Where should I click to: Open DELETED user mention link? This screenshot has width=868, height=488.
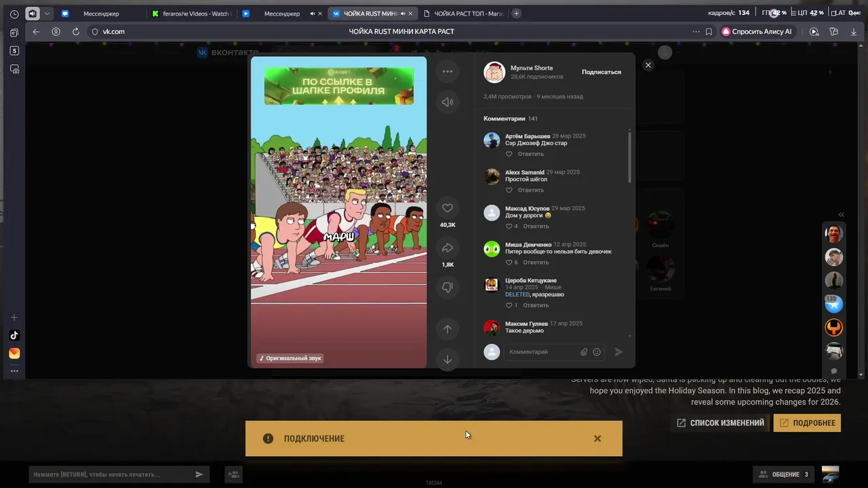click(517, 295)
